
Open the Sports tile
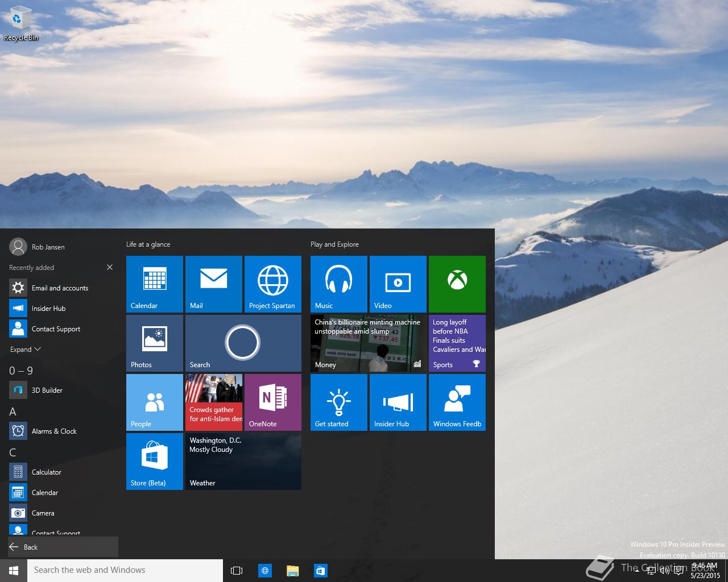click(457, 343)
